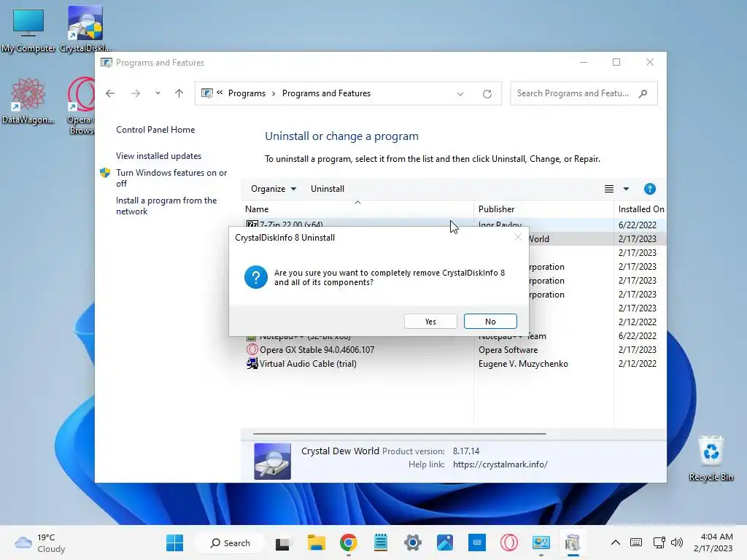The height and width of the screenshot is (560, 747).
Task: Sort the list by Name column
Action: (357, 209)
